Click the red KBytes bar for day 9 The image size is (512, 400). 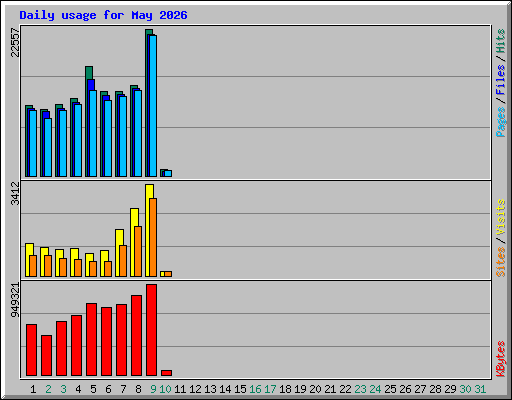pyautogui.click(x=151, y=330)
